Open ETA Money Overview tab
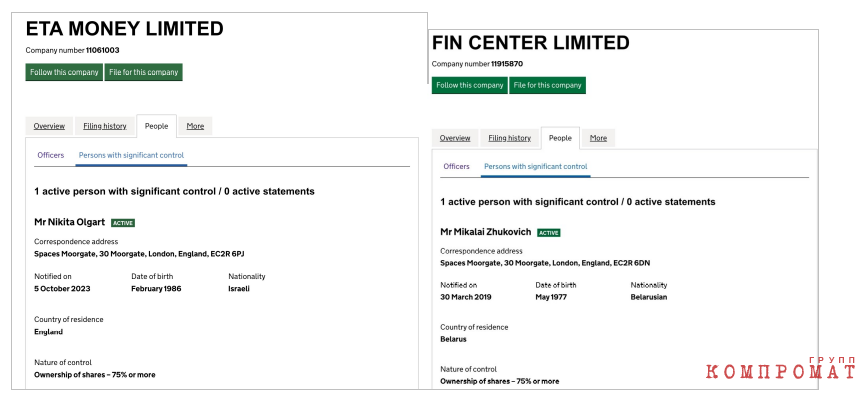 coord(49,126)
